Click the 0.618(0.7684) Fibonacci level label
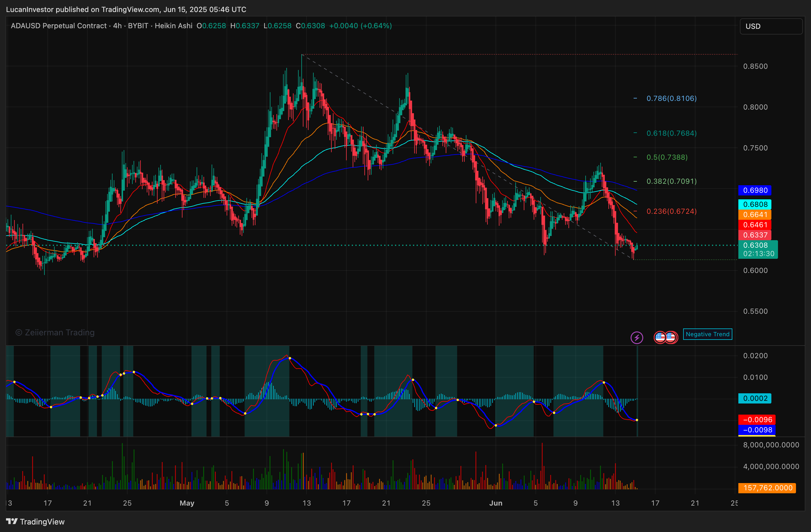 671,133
